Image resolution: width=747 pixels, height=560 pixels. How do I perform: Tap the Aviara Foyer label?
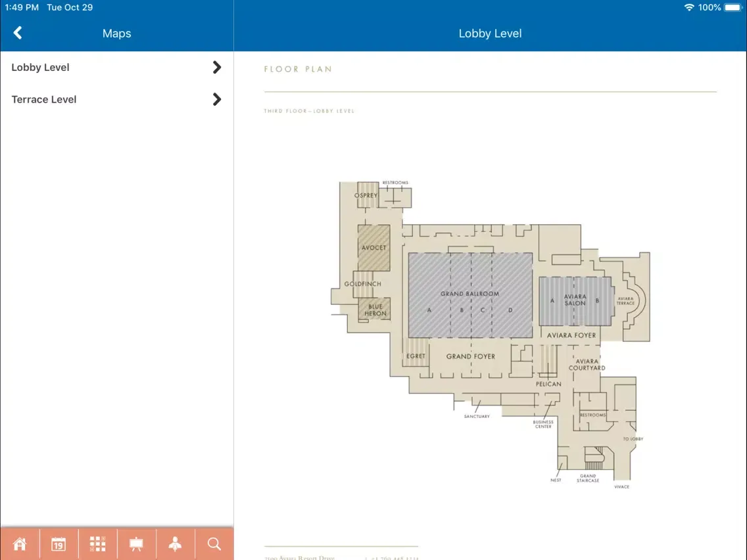click(571, 335)
